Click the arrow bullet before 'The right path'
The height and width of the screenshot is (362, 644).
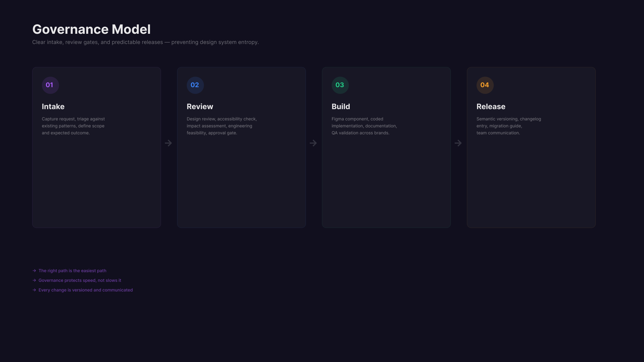click(34, 271)
